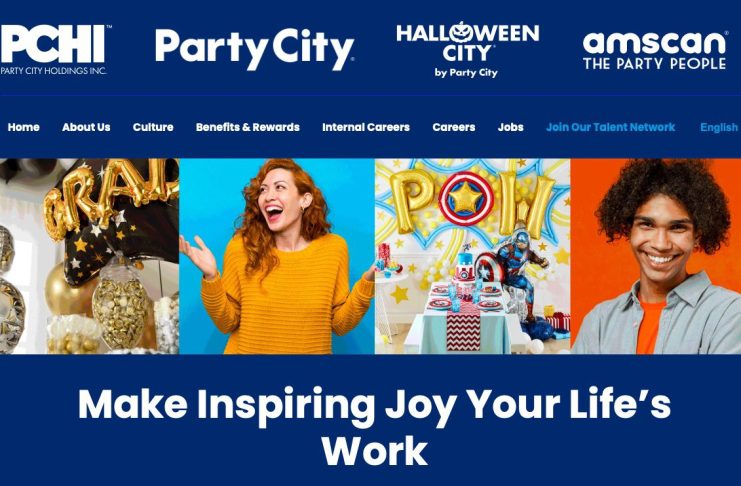This screenshot has height=486, width=741.
Task: Click the PCHI Party City Holdings logo
Action: click(x=53, y=50)
